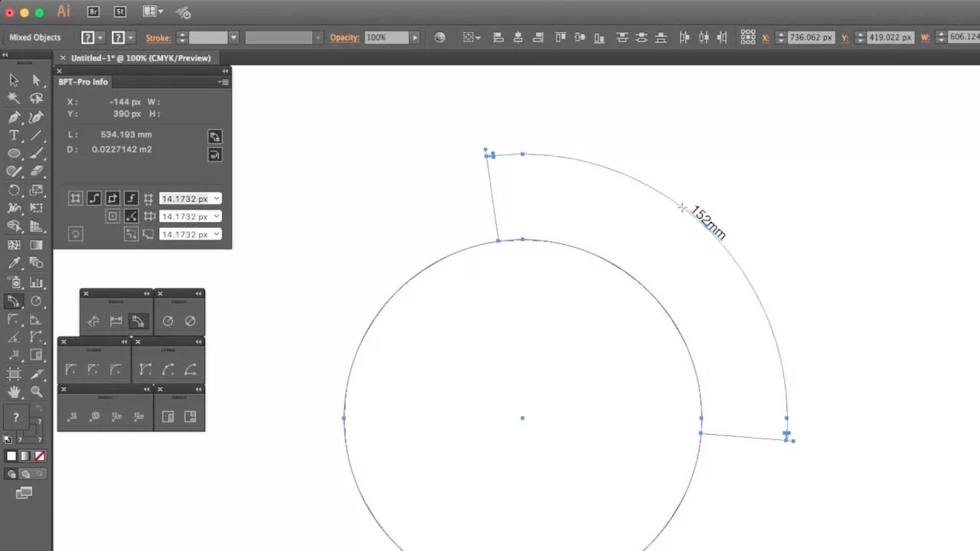Open the Align To selection dropdown
The height and width of the screenshot is (551, 980).
[471, 37]
